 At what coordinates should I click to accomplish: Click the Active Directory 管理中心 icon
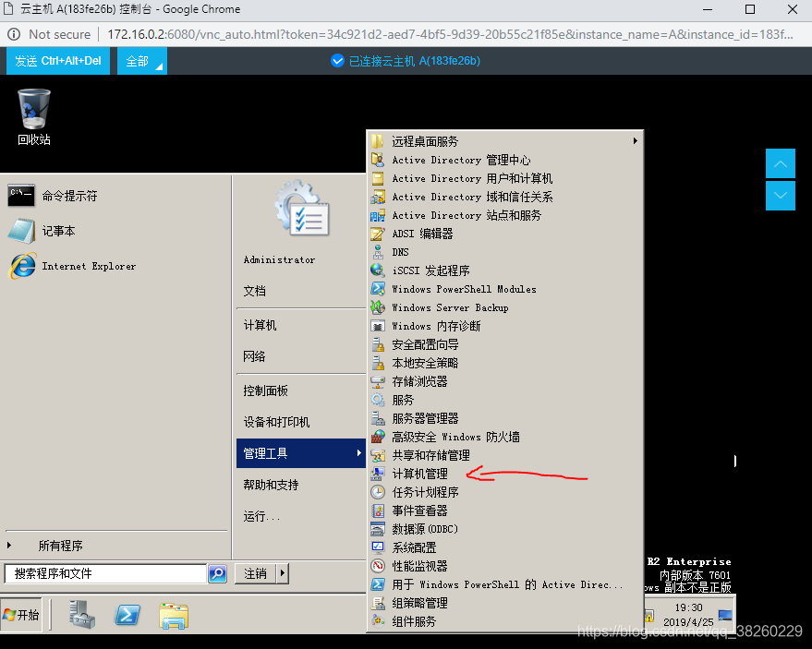(x=378, y=160)
